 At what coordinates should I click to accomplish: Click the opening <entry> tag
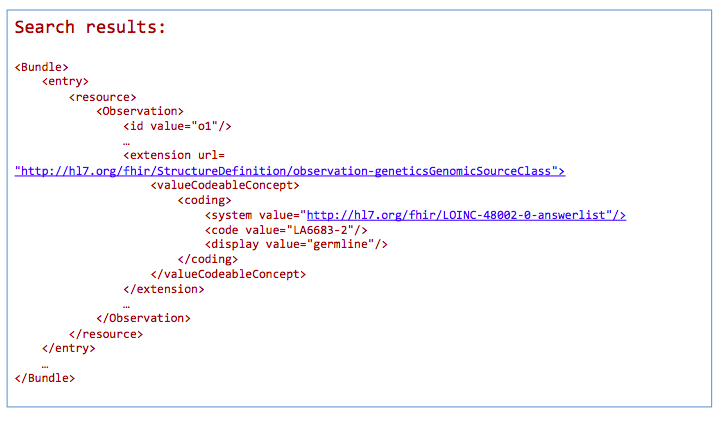(x=66, y=82)
